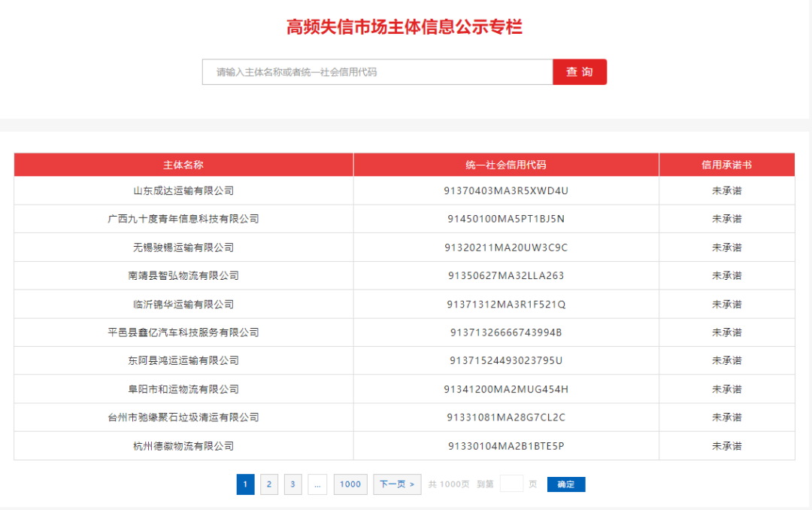
Task: Open 平邑县鑫亿汽车科技服务有限公司 entry
Action: point(183,332)
